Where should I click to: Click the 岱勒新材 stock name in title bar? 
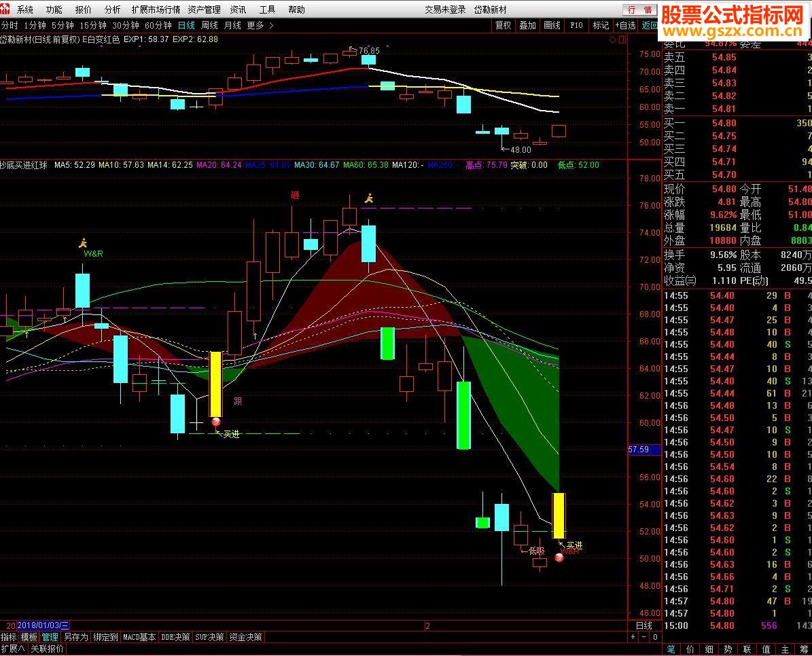(x=490, y=10)
